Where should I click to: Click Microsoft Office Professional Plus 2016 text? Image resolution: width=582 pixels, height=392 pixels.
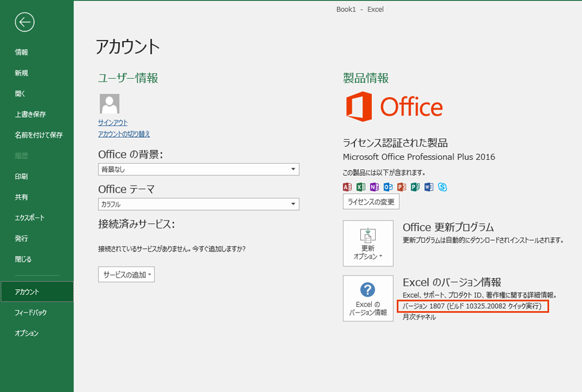418,157
